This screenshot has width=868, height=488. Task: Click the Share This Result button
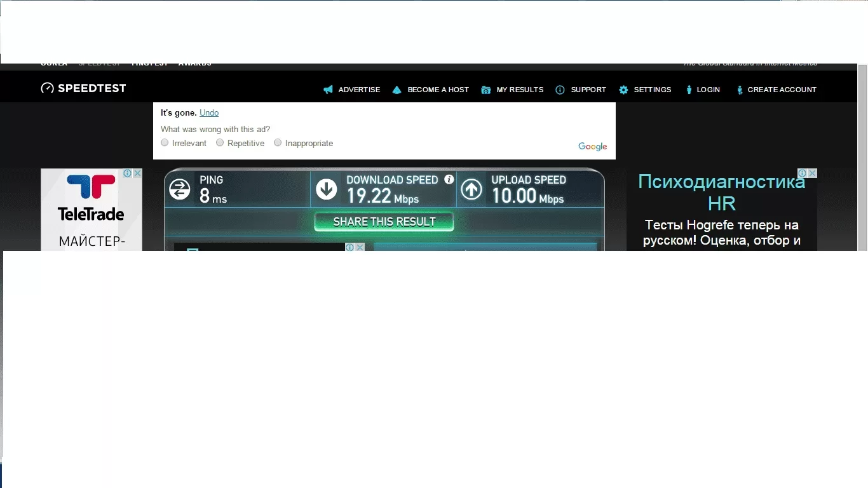pyautogui.click(x=384, y=222)
